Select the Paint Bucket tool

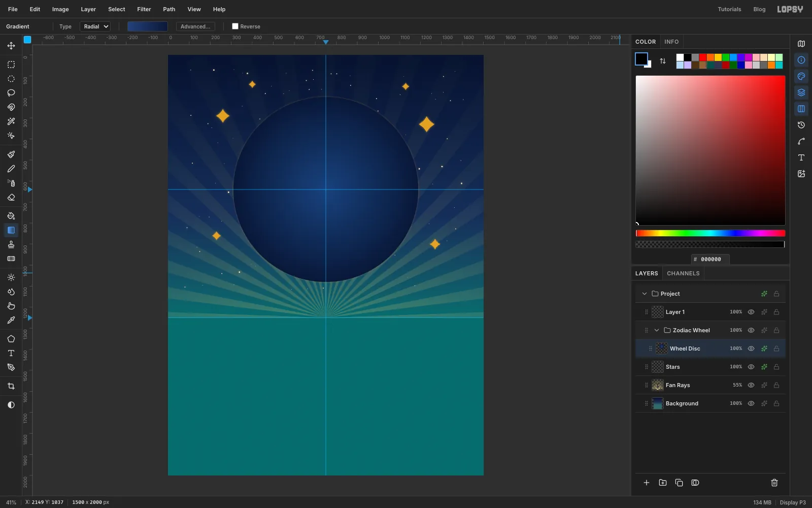pyautogui.click(x=11, y=216)
